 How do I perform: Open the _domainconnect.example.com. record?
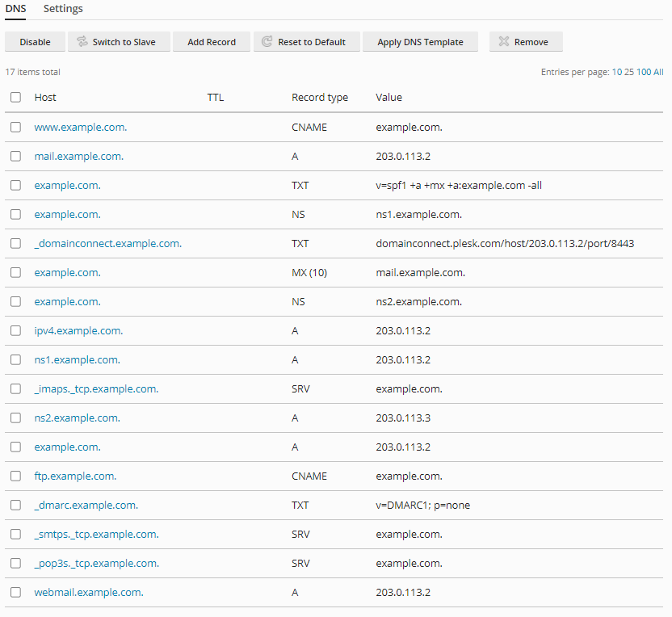tap(107, 244)
